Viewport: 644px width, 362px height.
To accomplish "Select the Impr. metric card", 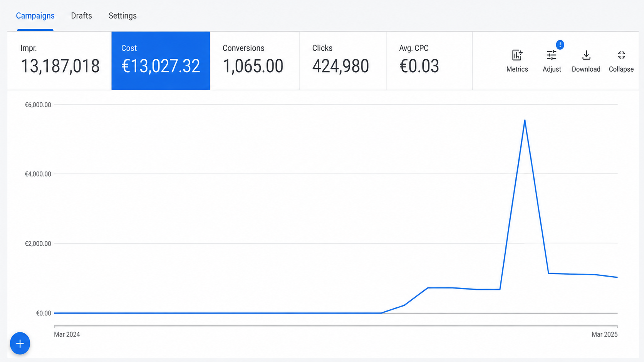I will click(59, 61).
